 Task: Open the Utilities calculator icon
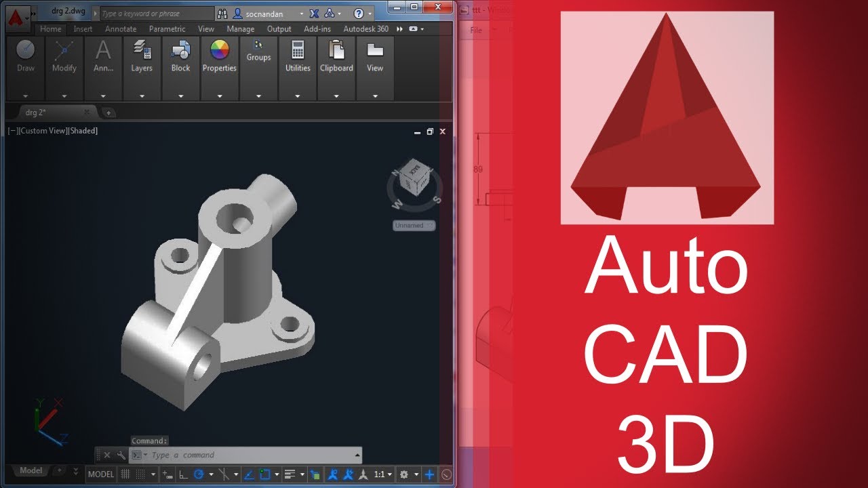[x=297, y=49]
